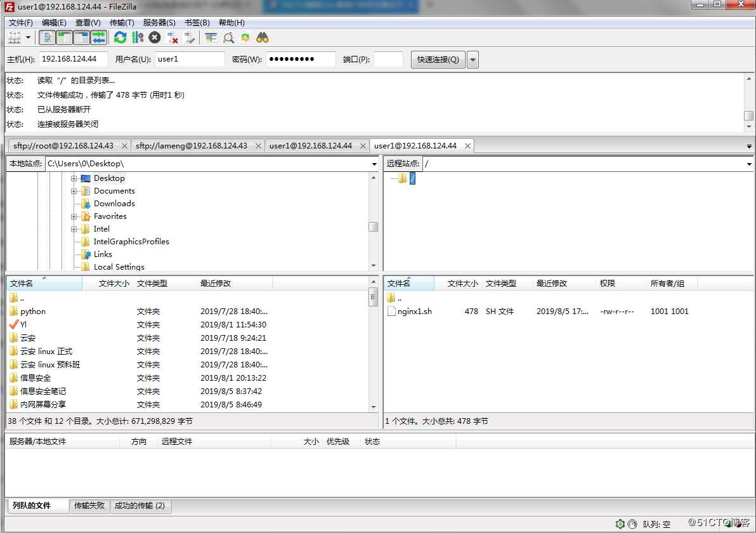Switch to 成功的传输 (2) tab
The image size is (756, 533).
click(140, 506)
